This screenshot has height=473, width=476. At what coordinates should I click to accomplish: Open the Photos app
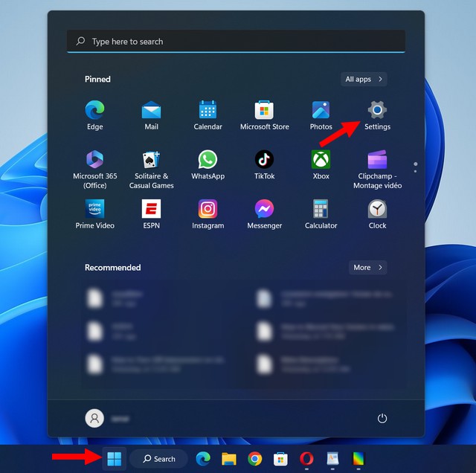tap(321, 115)
